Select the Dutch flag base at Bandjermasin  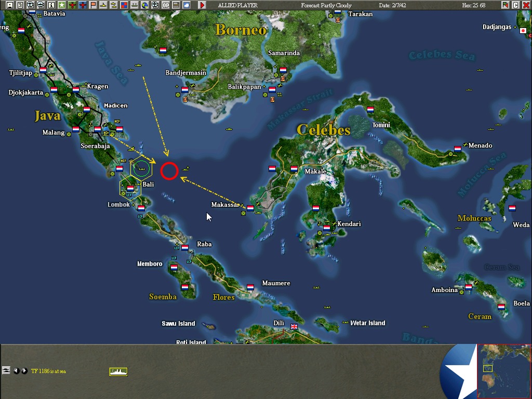tap(185, 90)
